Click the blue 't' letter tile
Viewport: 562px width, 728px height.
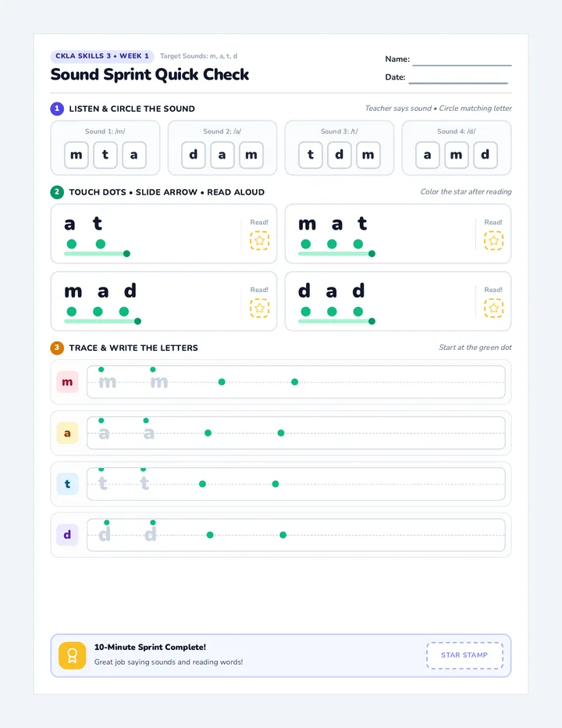pyautogui.click(x=67, y=484)
